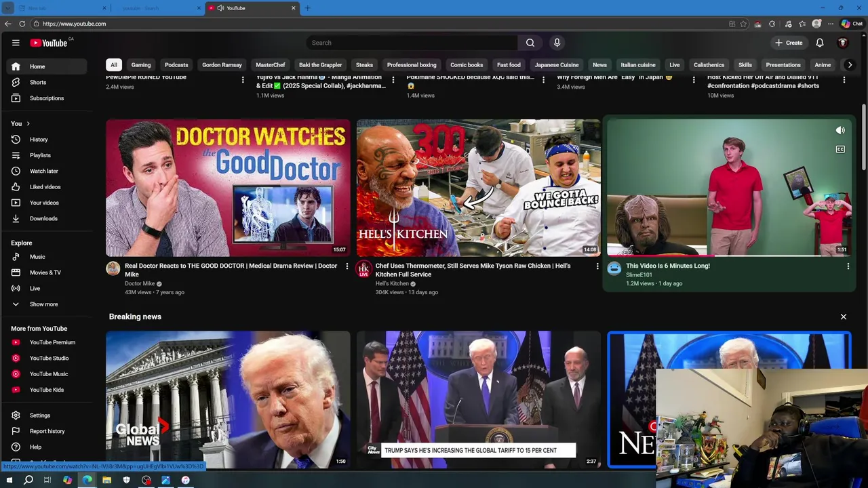Open Movies & TV under Explore
The image size is (868, 488).
(x=43, y=272)
